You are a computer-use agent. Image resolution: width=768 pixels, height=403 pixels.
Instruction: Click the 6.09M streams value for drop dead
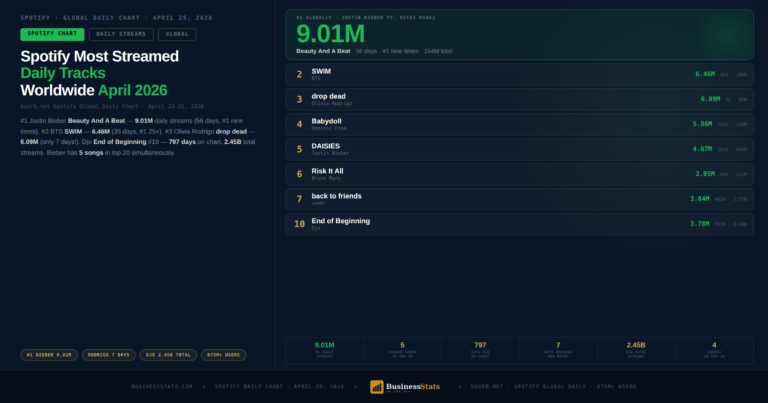click(710, 99)
